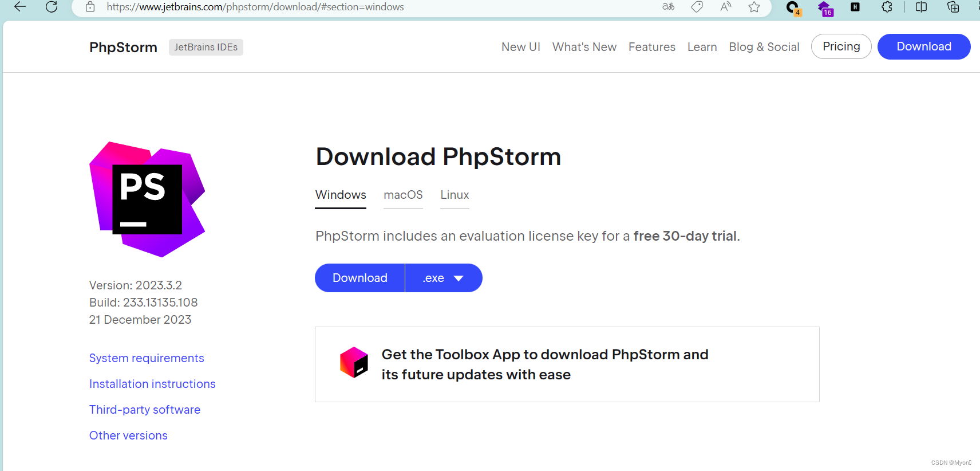Click the browser back arrow

(19, 7)
